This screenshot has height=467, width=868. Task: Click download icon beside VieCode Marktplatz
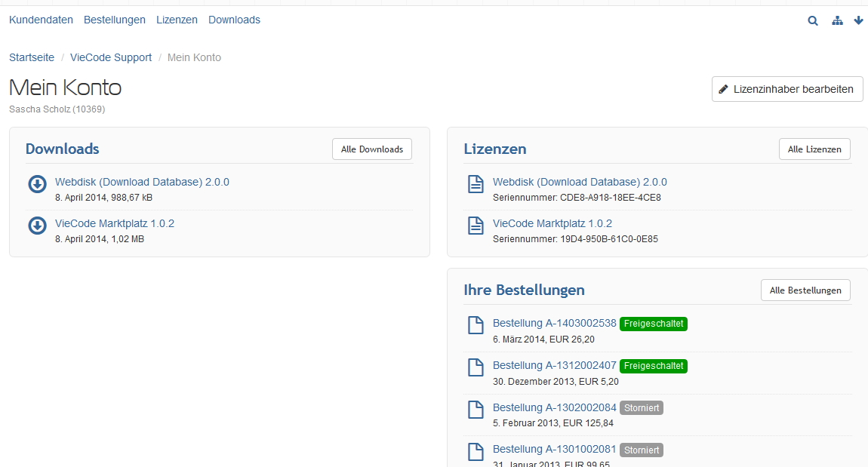(x=37, y=226)
